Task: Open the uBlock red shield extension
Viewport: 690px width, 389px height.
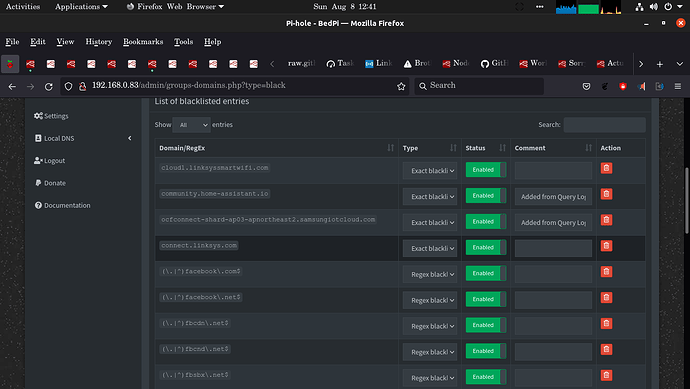Action: [623, 86]
